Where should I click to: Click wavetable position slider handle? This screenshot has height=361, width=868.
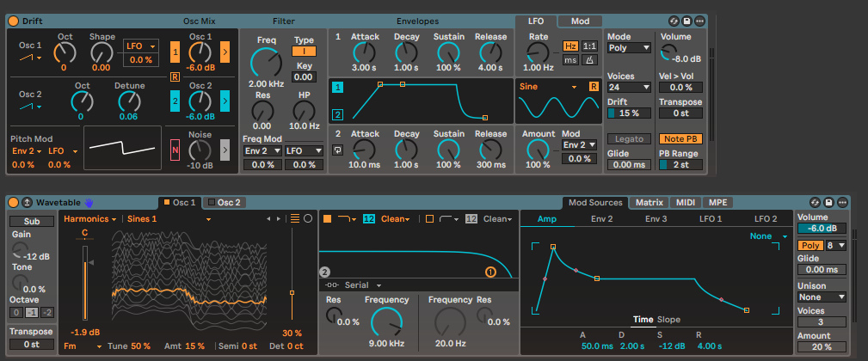tap(292, 292)
